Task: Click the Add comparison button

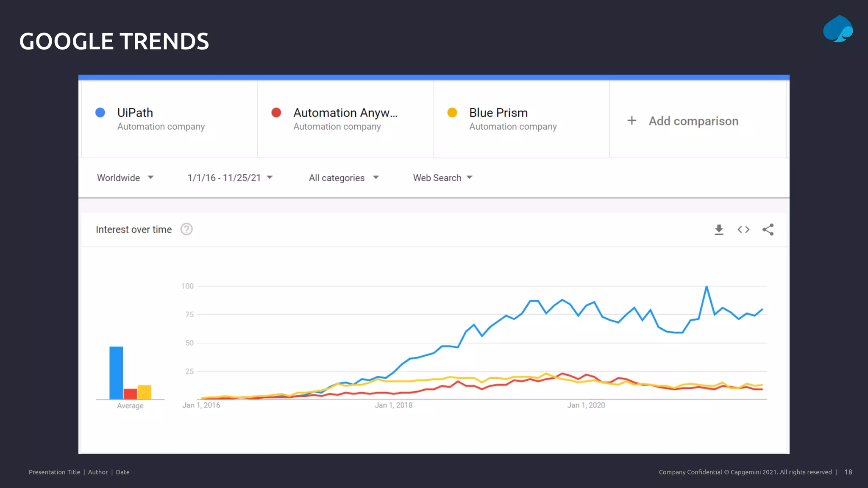Action: pos(693,121)
